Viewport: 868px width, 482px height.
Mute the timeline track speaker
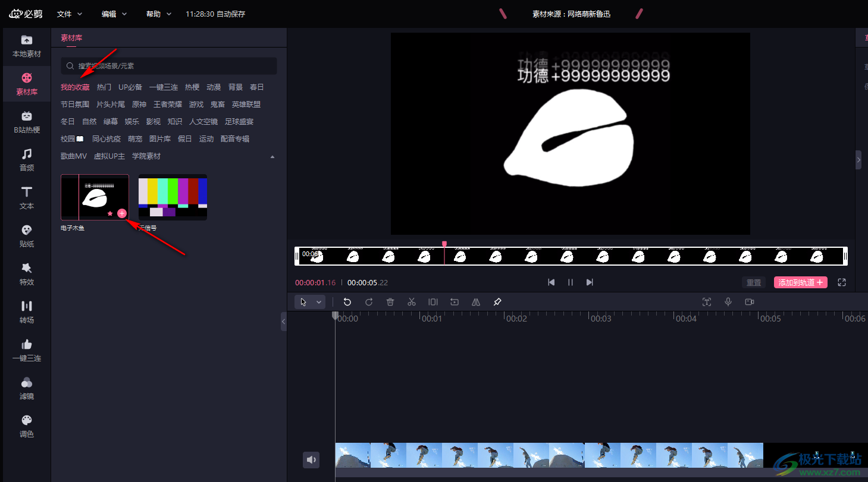pyautogui.click(x=311, y=459)
